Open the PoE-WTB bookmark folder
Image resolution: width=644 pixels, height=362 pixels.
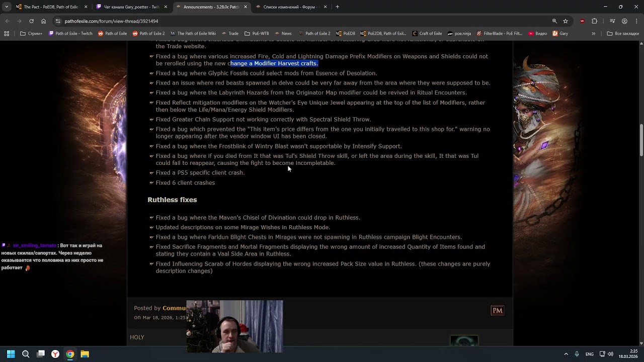coord(257,34)
